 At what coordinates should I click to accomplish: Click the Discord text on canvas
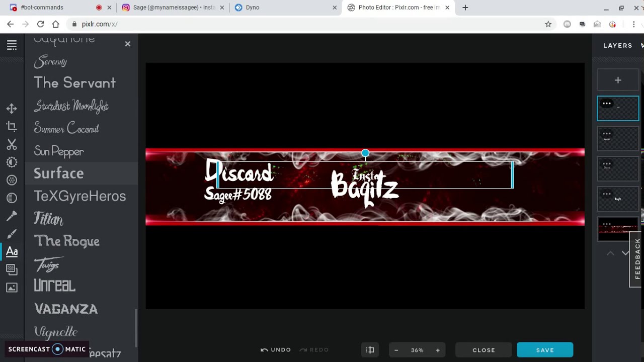(239, 171)
